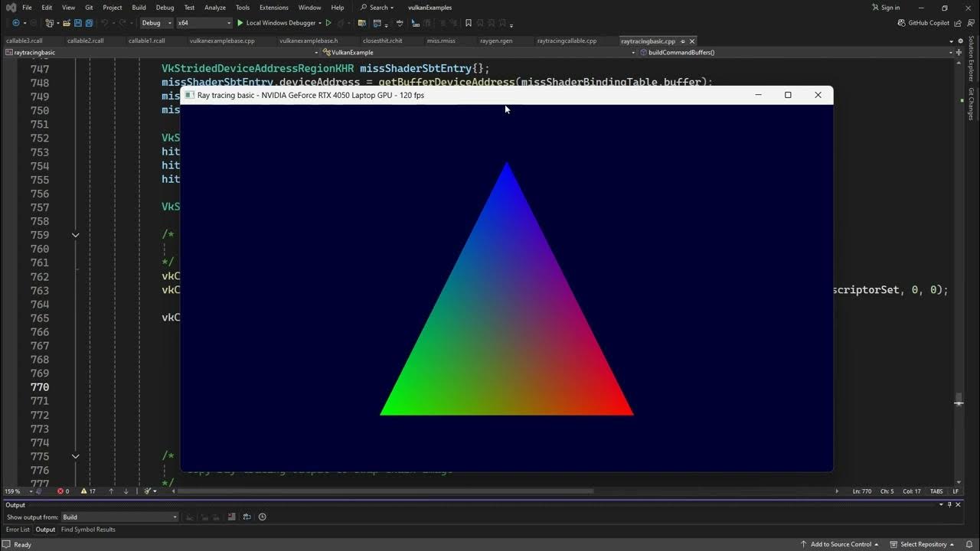Click the clock icon in the Output toolbar

point(262,517)
